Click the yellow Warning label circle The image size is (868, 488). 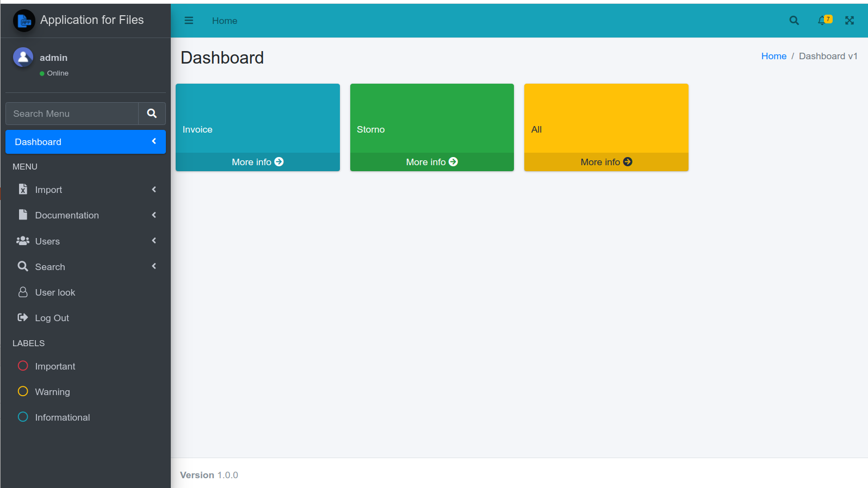pyautogui.click(x=23, y=391)
